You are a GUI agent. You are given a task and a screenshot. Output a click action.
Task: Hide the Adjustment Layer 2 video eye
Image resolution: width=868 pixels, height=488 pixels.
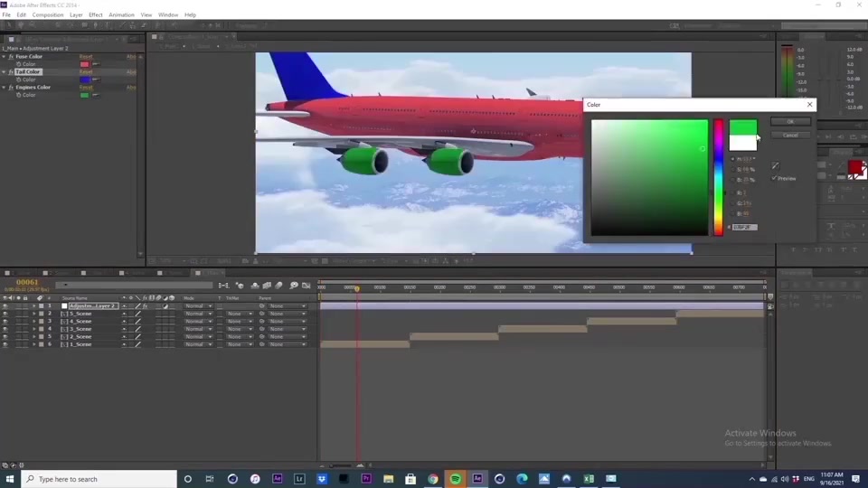click(x=5, y=306)
